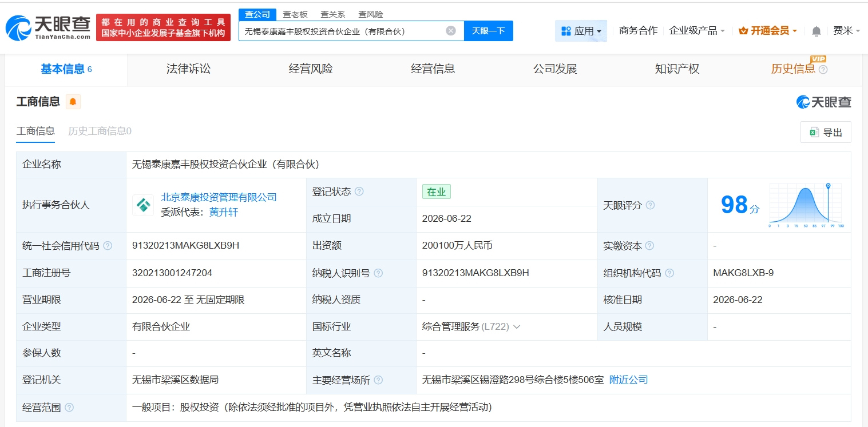Click the 导出 export button
Screen dimensions: 868x427
click(x=826, y=132)
